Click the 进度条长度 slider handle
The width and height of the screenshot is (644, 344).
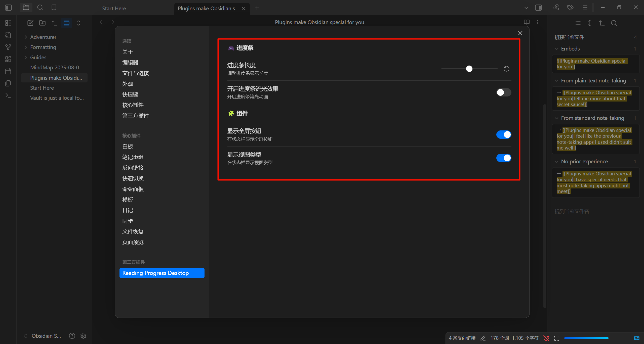click(x=469, y=69)
